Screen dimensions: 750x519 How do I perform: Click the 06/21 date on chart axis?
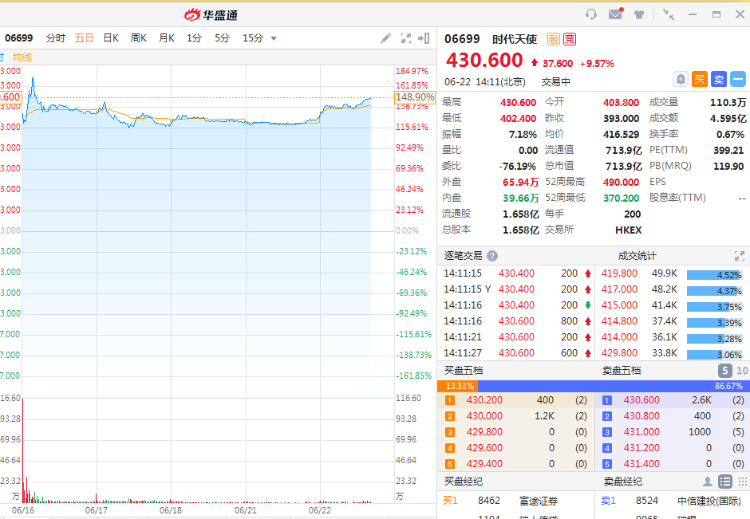tap(245, 510)
